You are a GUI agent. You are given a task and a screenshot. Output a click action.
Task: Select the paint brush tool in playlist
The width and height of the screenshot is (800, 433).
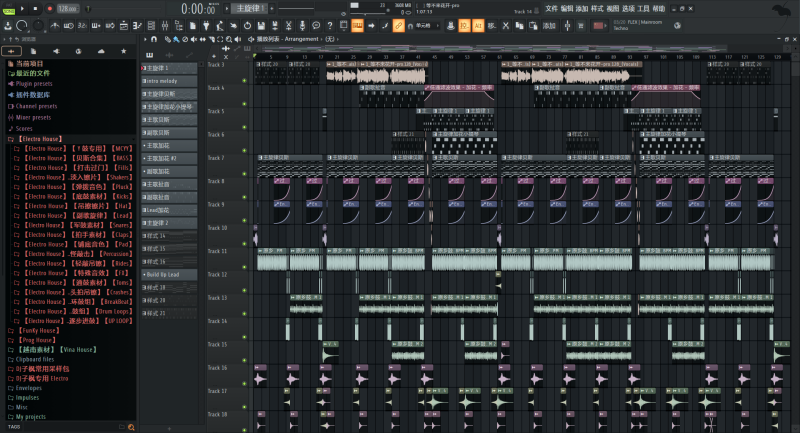176,39
